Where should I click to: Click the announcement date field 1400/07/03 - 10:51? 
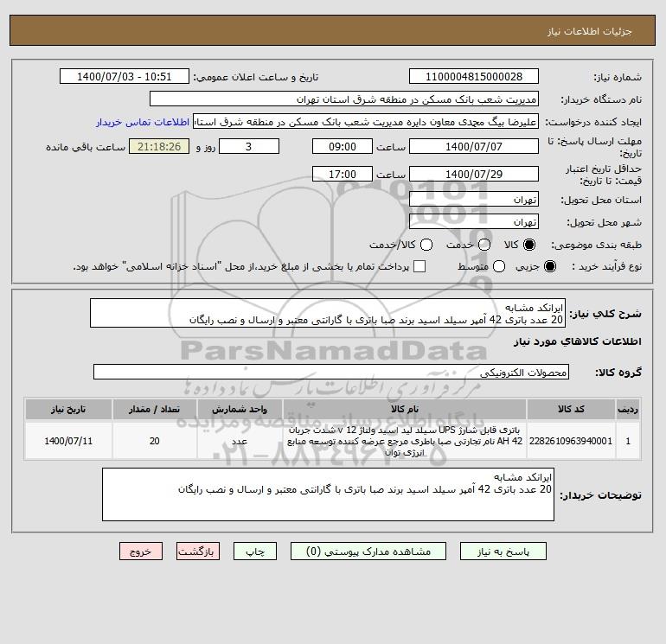pos(125,76)
